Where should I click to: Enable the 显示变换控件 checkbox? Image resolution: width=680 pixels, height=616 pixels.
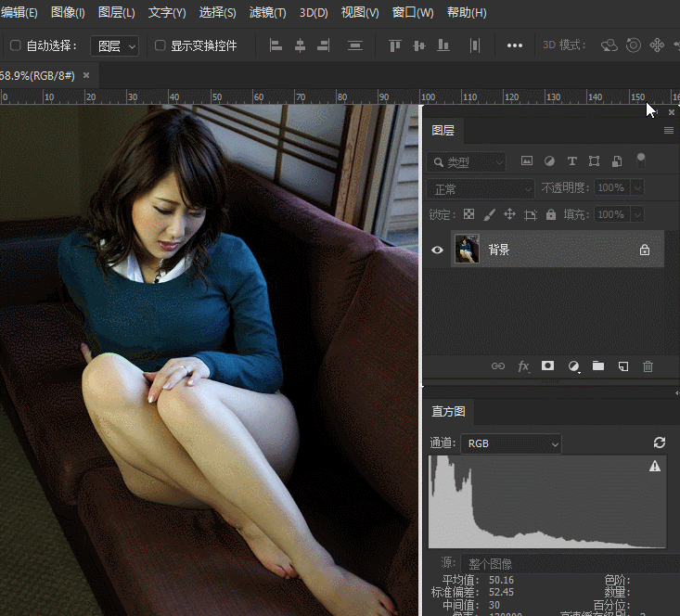[160, 45]
